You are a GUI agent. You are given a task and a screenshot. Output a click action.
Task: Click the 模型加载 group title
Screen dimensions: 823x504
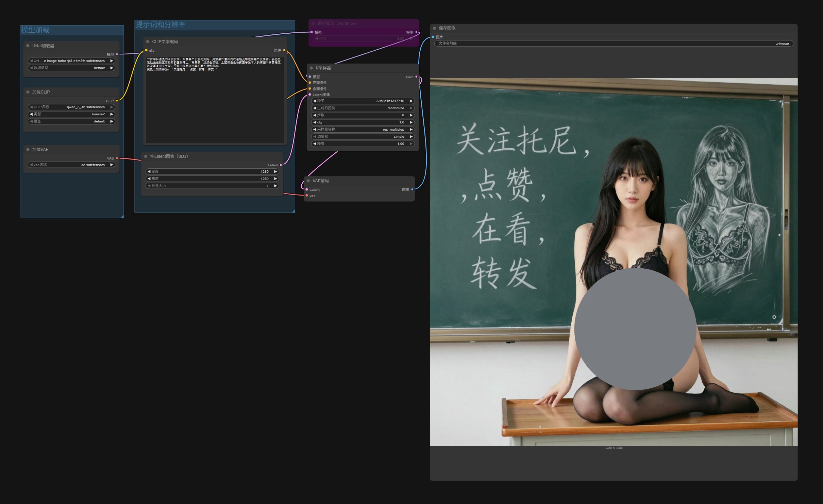(35, 30)
